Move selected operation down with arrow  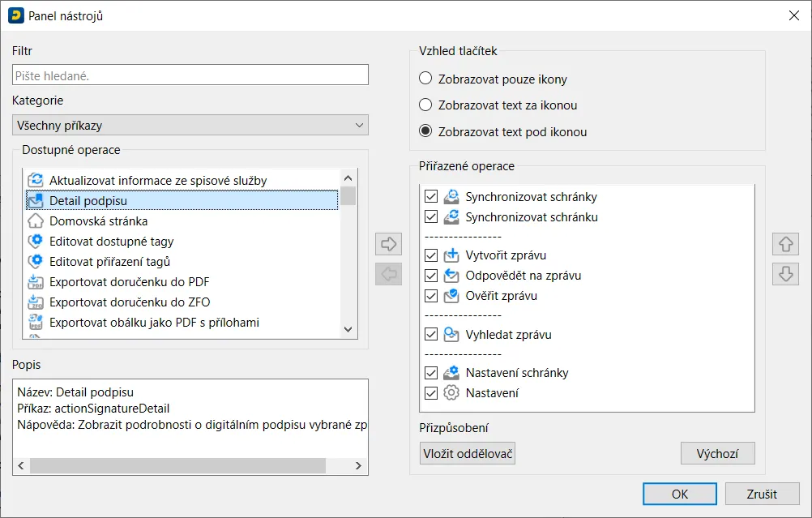coord(785,274)
